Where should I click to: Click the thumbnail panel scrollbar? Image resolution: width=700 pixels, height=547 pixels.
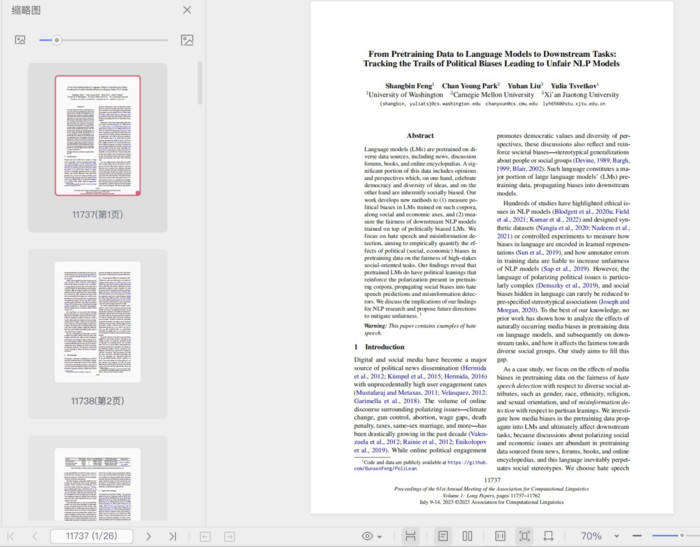tap(200, 83)
